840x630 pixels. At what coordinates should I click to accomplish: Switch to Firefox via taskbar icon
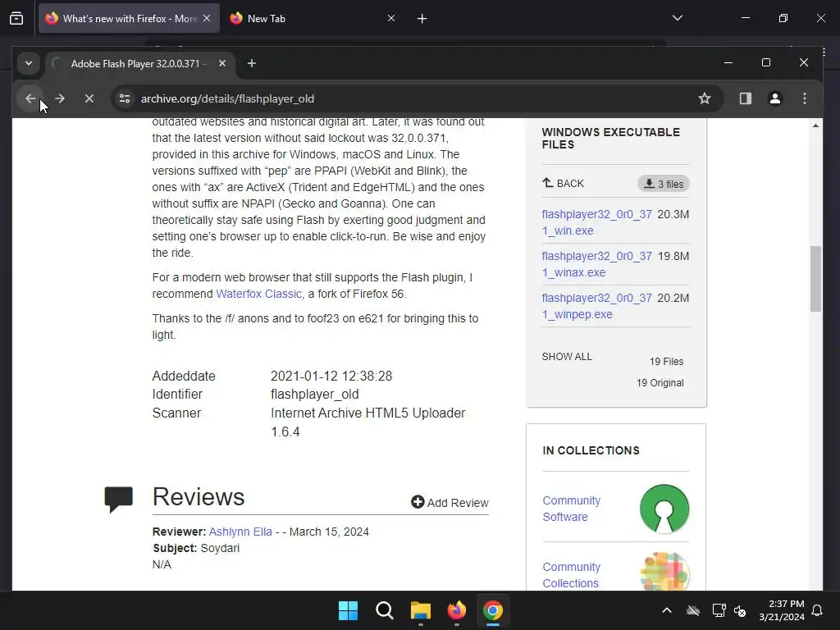tap(456, 610)
